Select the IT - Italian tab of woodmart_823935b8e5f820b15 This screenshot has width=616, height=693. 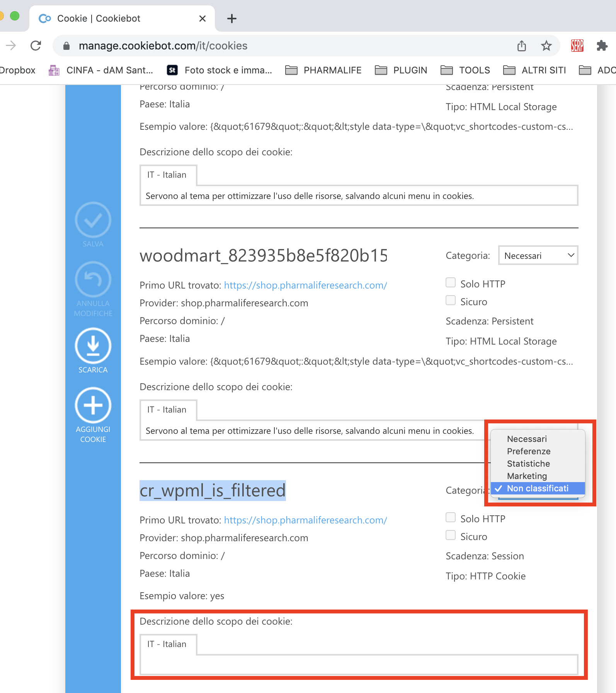point(168,409)
